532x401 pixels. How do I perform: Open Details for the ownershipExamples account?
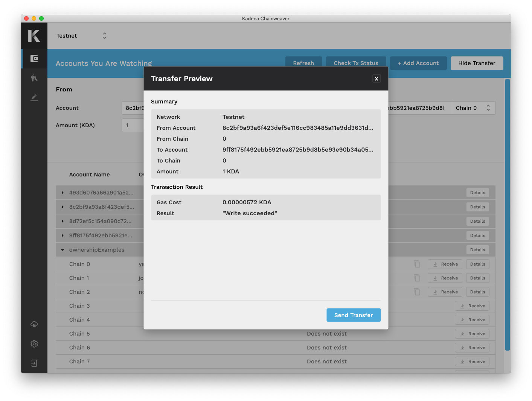(x=477, y=250)
